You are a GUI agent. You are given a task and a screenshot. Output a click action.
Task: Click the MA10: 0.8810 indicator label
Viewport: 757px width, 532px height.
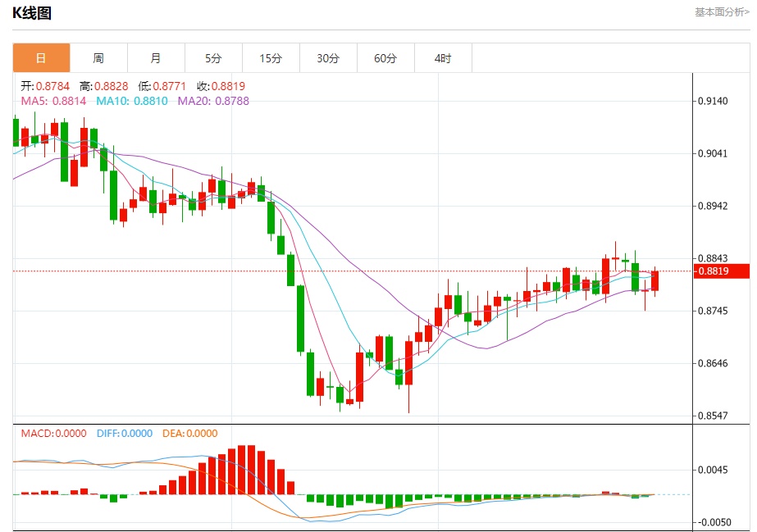(132, 101)
